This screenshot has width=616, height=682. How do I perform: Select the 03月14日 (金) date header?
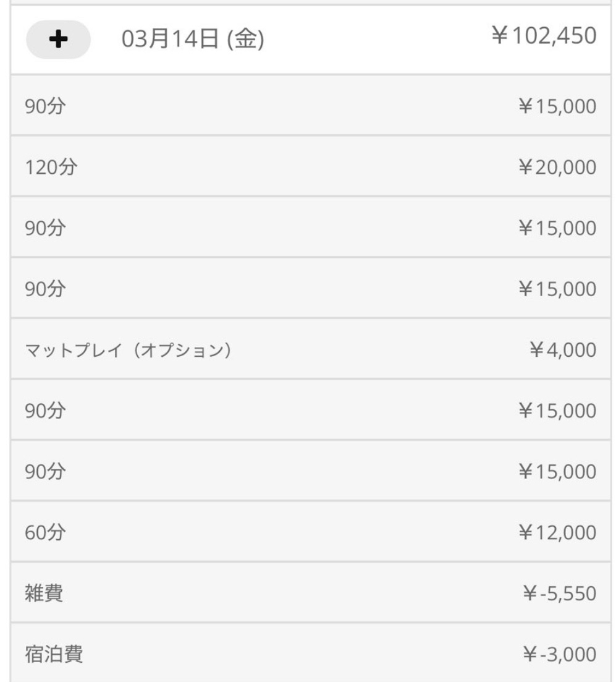click(193, 40)
